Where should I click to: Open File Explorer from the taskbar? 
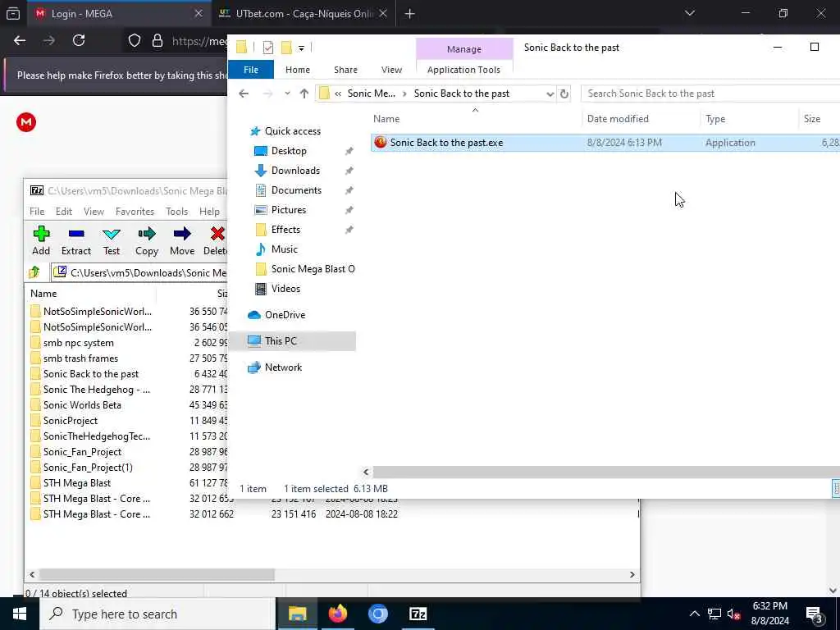(297, 614)
